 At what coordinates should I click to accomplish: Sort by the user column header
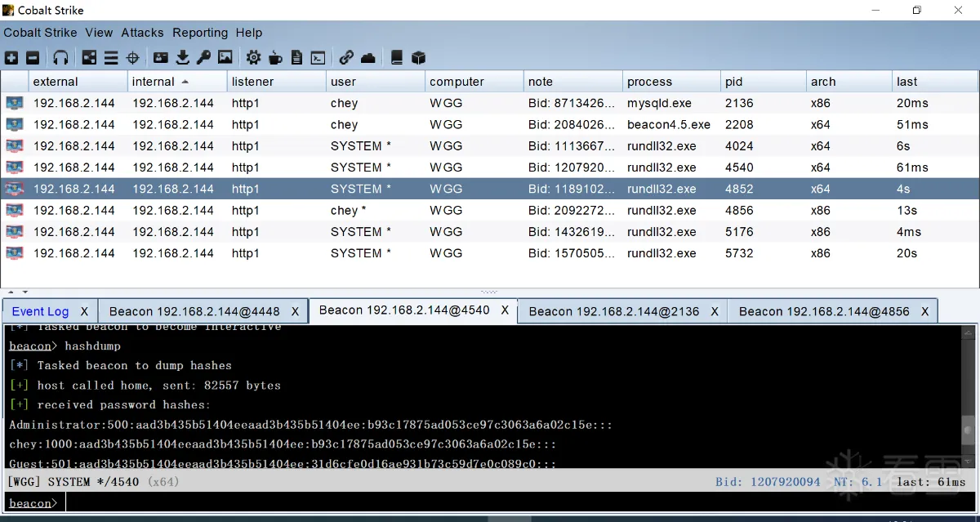click(x=376, y=82)
